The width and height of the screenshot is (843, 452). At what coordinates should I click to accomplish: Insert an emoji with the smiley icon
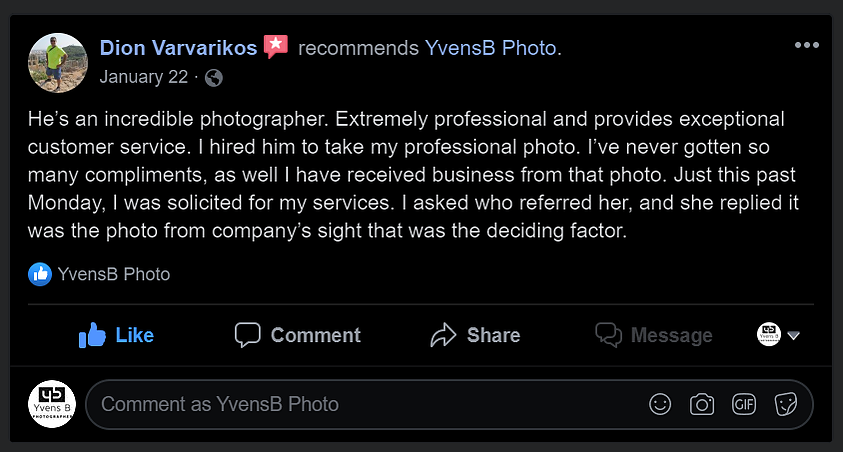660,404
